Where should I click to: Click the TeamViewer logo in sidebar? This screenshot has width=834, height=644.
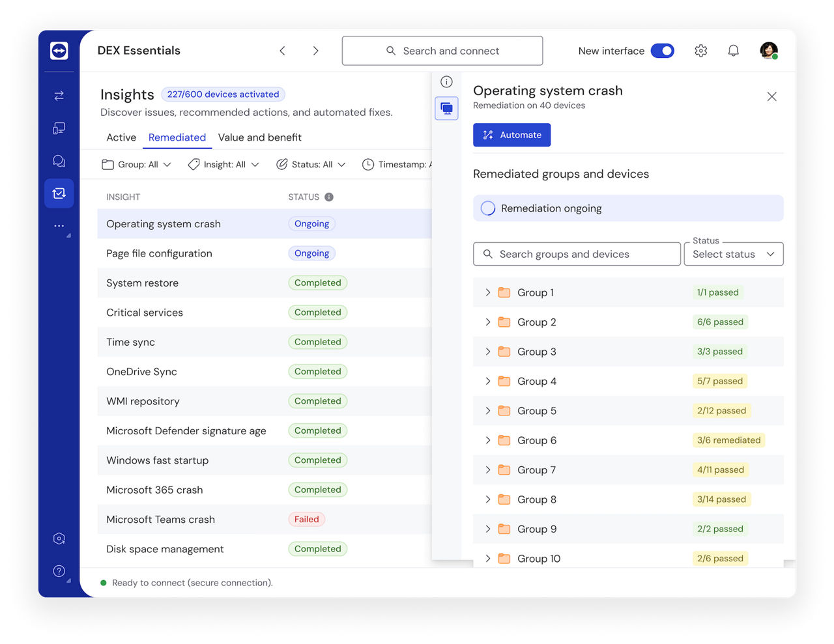[x=59, y=50]
